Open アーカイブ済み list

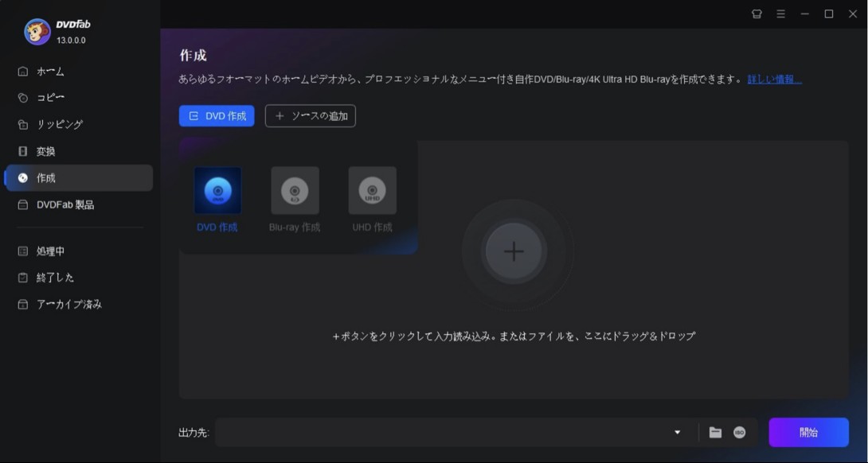click(79, 304)
